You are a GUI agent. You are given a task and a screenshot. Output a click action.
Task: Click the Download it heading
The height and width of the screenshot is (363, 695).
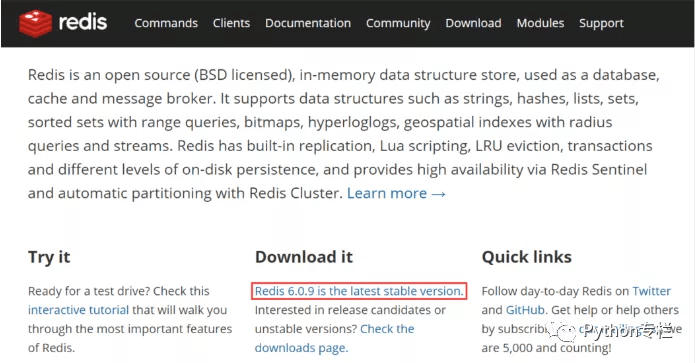point(304,257)
